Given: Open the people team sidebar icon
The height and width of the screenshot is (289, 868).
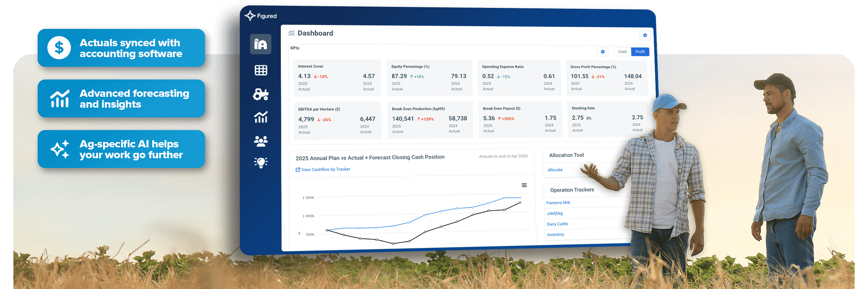Looking at the screenshot, I should point(261,141).
